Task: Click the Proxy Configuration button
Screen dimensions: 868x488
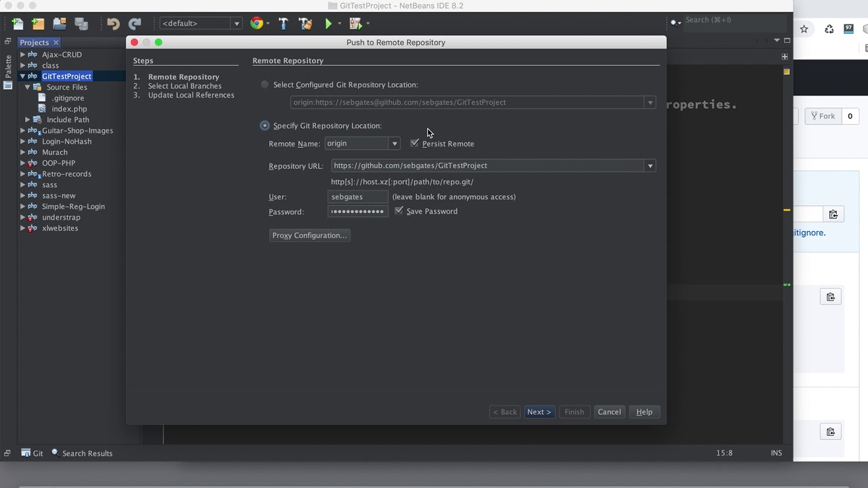Action: tap(309, 235)
